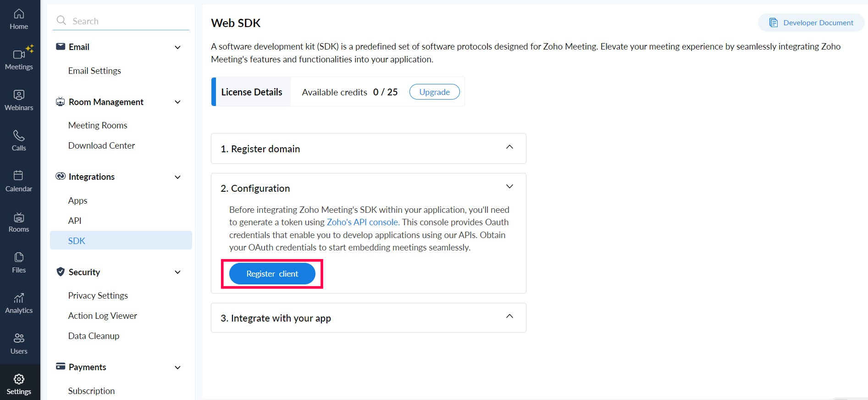Image resolution: width=868 pixels, height=400 pixels.
Task: Open Apps under Integrations
Action: [77, 200]
